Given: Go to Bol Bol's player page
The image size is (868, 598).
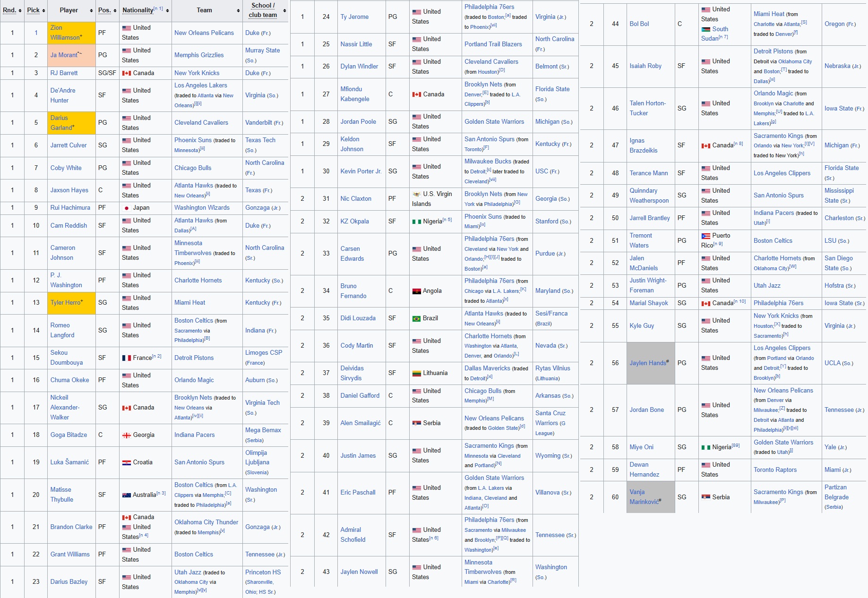Looking at the screenshot, I should 639,24.
